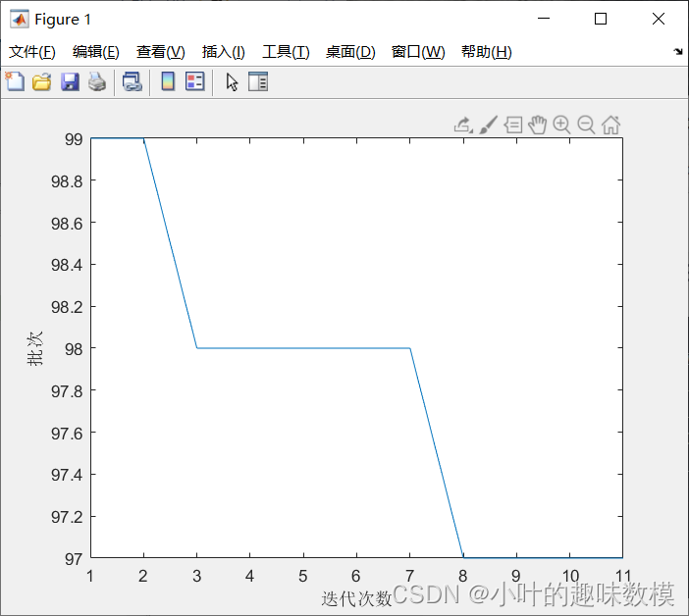689x616 pixels.
Task: Activate the data brush tool on the axes
Action: tap(488, 126)
